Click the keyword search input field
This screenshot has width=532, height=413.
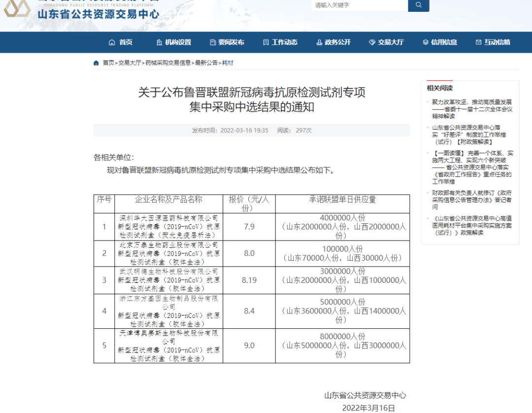pos(360,5)
